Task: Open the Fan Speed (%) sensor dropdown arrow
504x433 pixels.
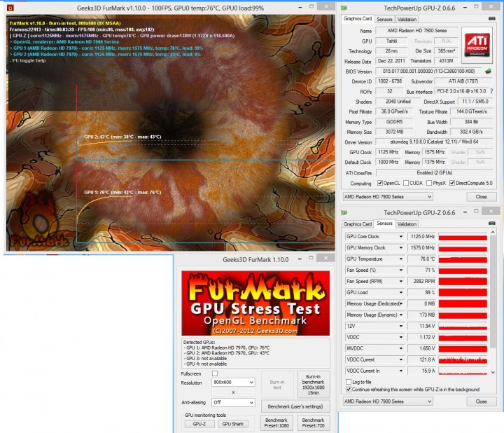Action: coord(401,270)
